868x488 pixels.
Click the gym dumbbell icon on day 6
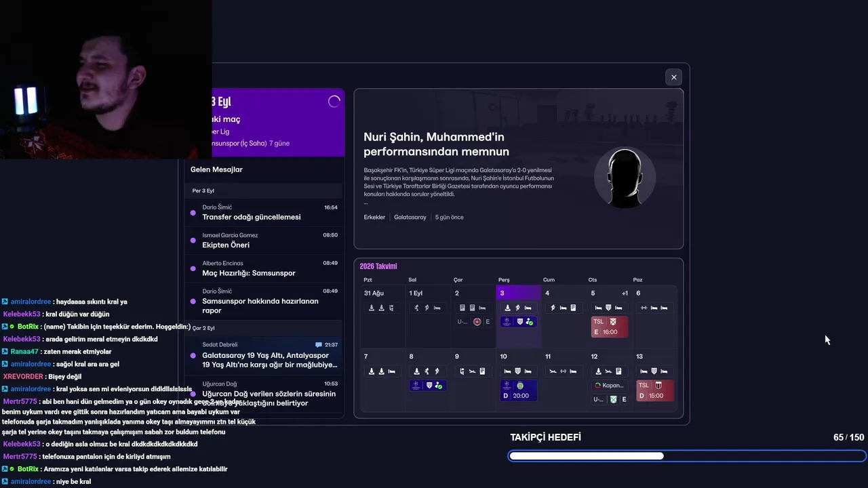click(644, 308)
